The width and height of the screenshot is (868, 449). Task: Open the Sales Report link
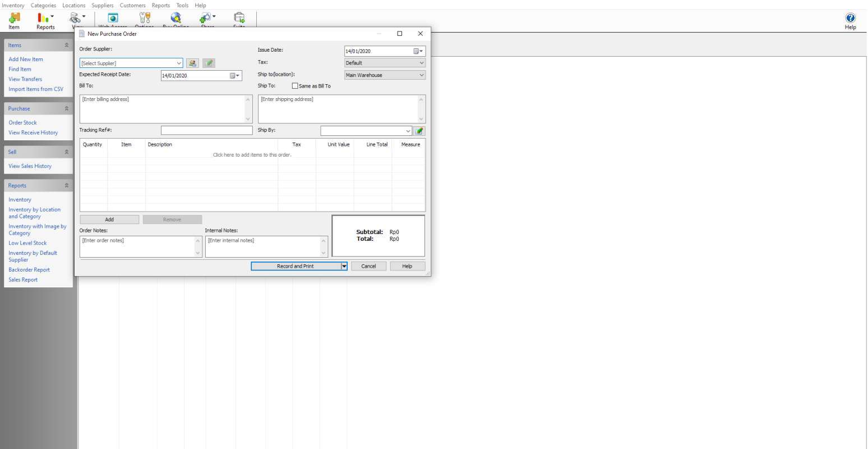(23, 280)
